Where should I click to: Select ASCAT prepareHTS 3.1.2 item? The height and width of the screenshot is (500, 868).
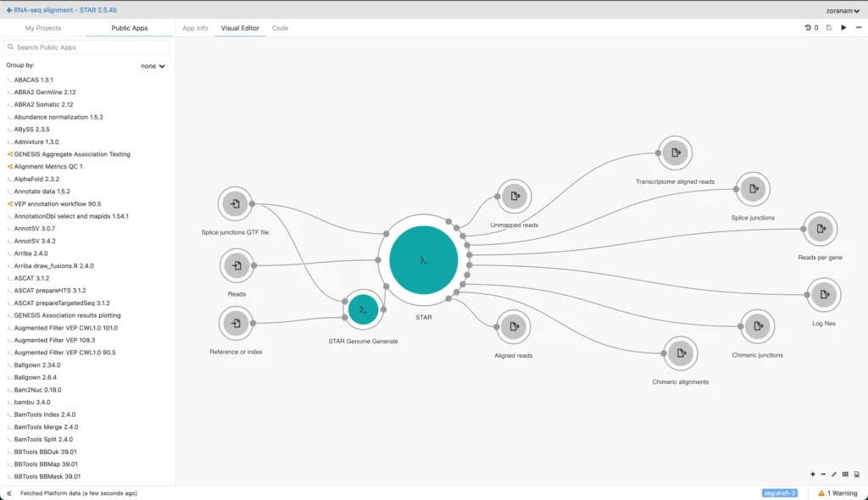(50, 291)
